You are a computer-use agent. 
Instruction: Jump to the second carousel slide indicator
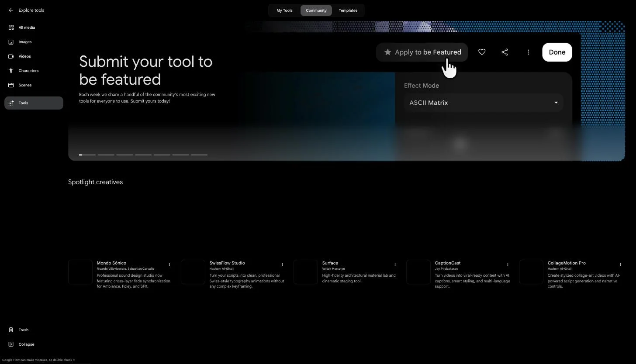pos(106,155)
